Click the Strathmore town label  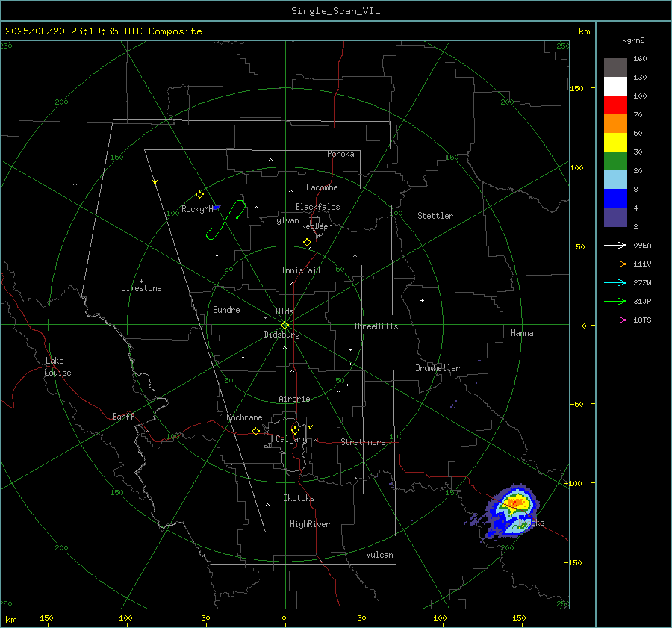[363, 442]
